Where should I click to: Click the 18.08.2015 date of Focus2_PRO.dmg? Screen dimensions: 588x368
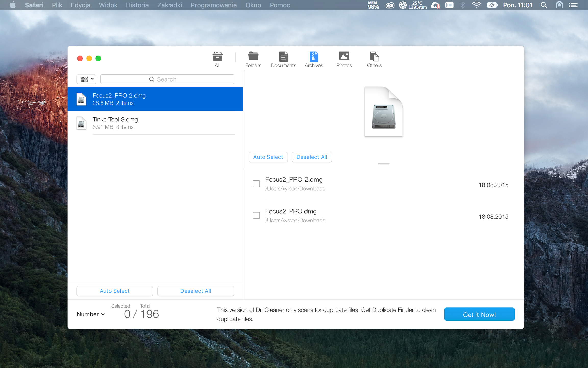pos(493,217)
